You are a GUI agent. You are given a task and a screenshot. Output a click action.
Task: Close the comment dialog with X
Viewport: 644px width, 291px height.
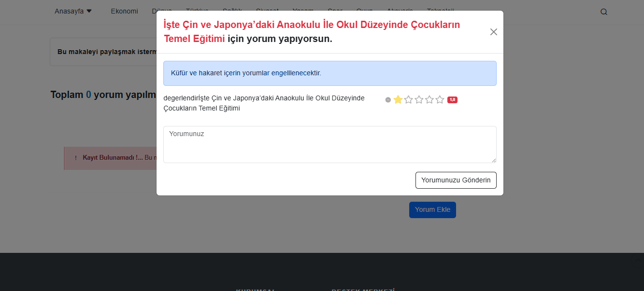(493, 32)
